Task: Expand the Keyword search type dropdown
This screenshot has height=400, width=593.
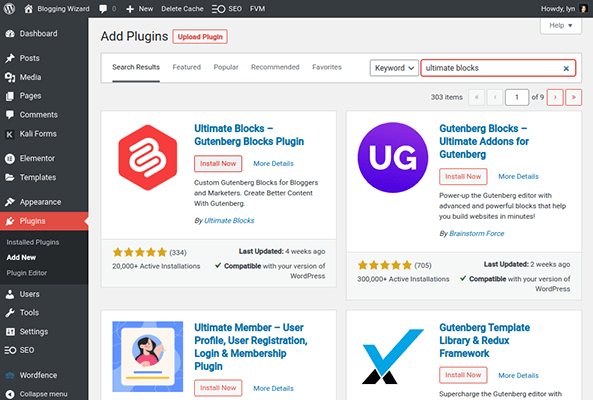Action: (x=394, y=68)
